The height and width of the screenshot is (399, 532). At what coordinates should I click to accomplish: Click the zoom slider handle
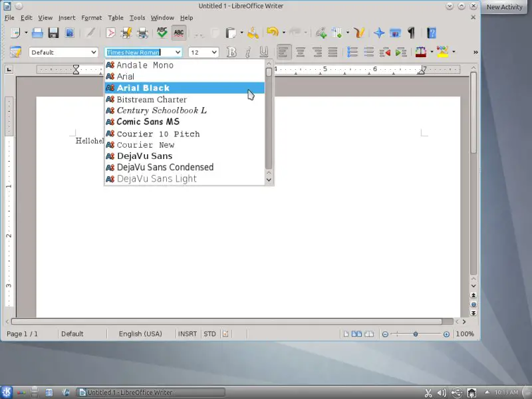(415, 334)
